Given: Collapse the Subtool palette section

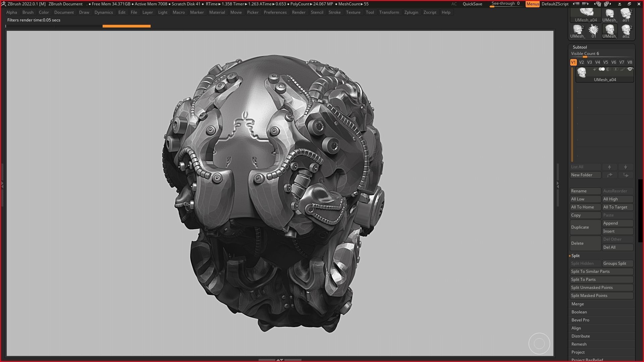Looking at the screenshot, I should (580, 47).
